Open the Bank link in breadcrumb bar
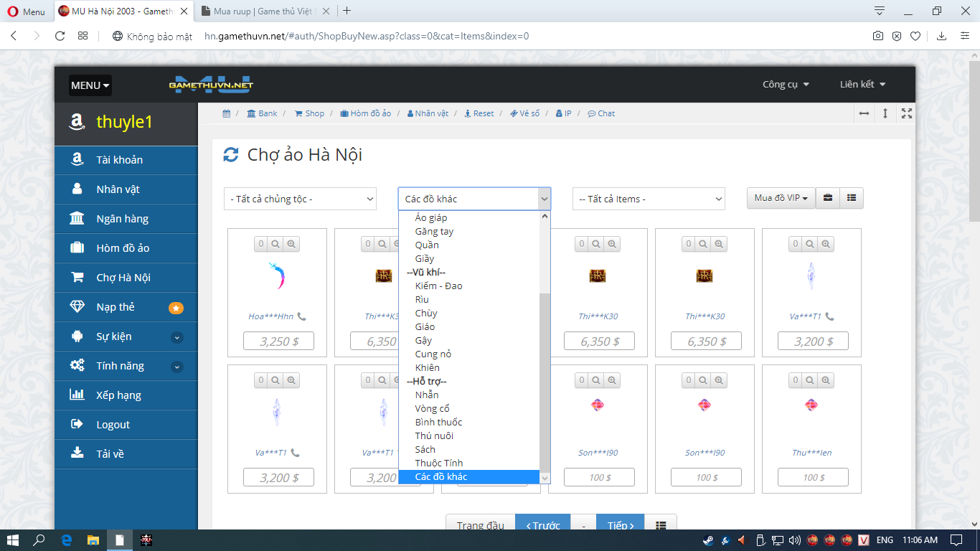The image size is (980, 551). 262,113
